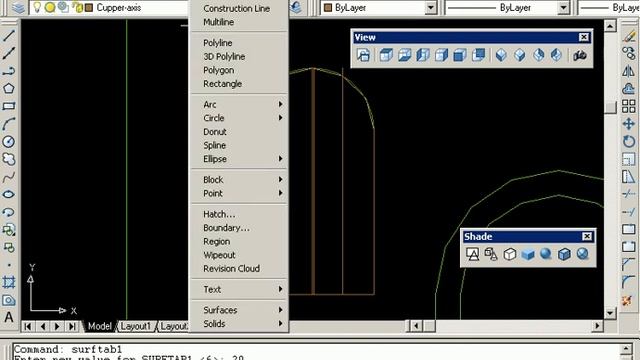Viewport: 640px width, 360px height.
Task: Choose Region from the Draw menu
Action: click(x=240, y=241)
